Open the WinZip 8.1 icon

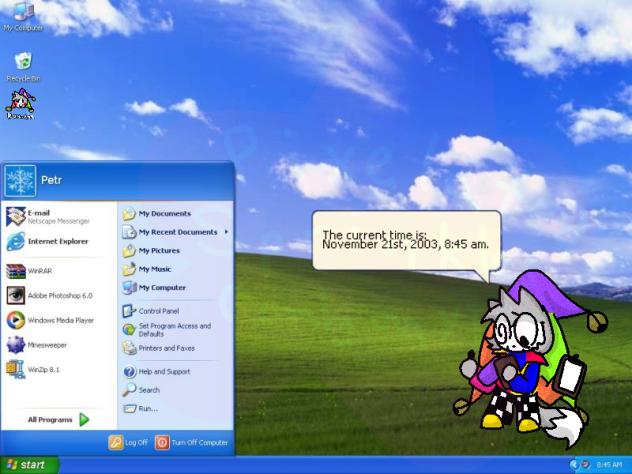tap(16, 370)
